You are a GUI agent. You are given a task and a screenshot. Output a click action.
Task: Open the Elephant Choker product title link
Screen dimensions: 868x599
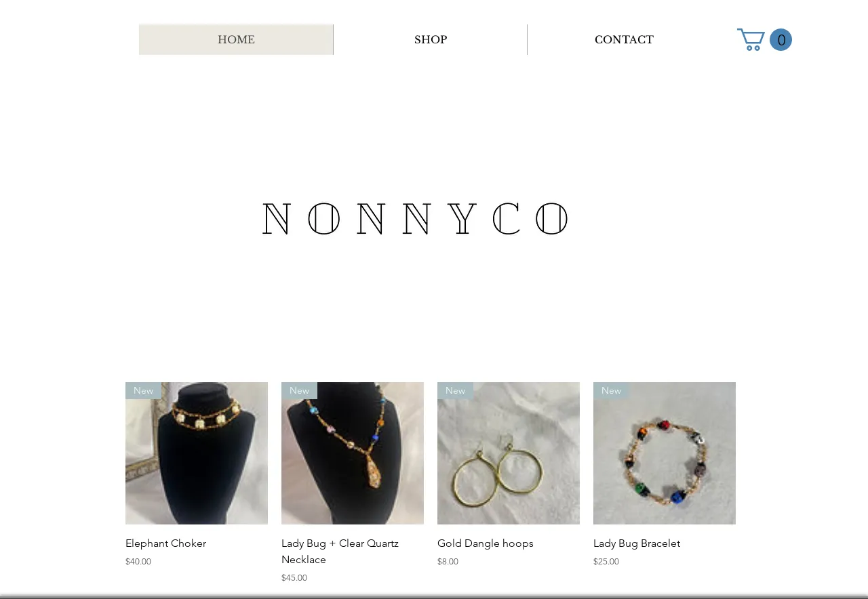165,543
